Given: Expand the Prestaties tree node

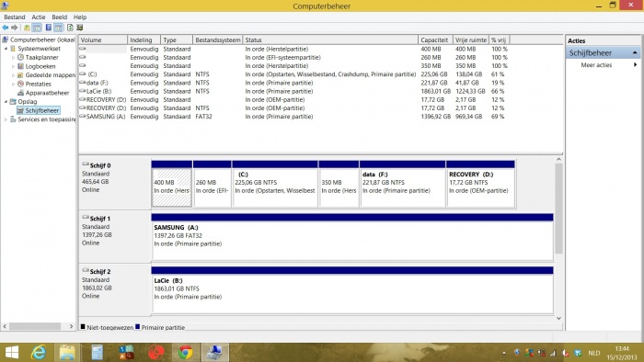Looking at the screenshot, I should point(13,84).
